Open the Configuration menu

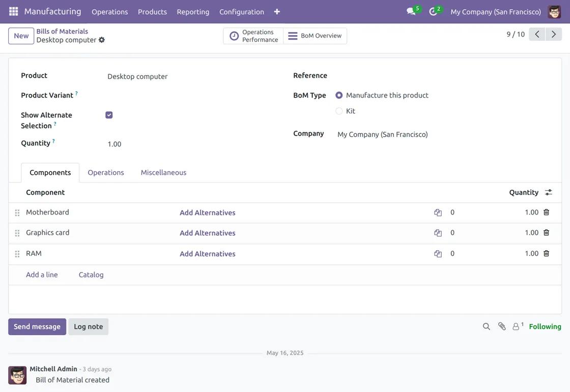pos(241,12)
